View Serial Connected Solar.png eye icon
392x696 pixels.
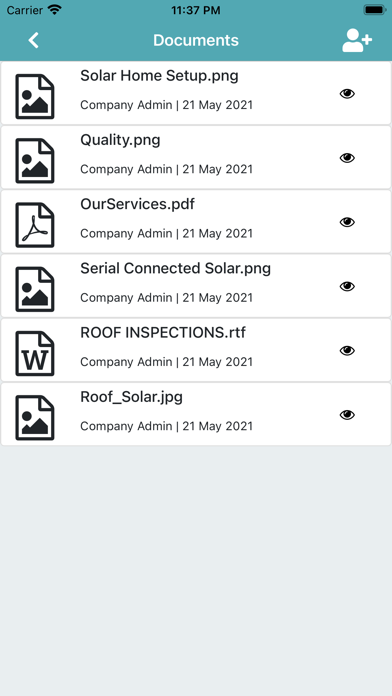pyautogui.click(x=347, y=287)
